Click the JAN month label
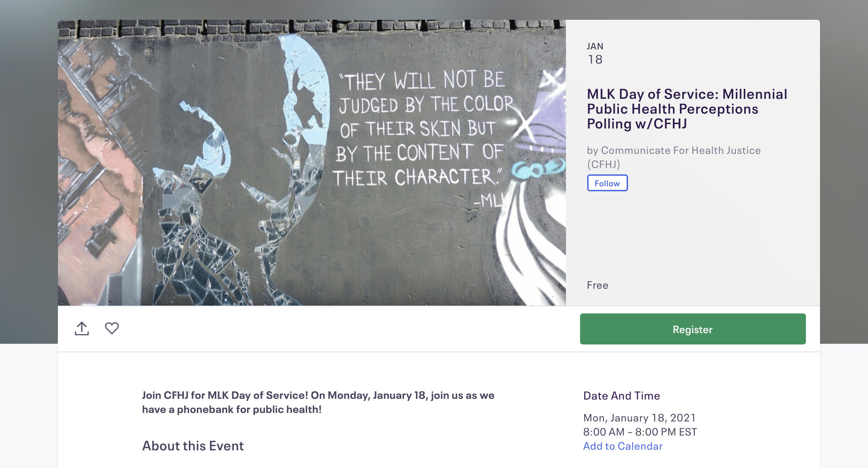This screenshot has height=468, width=868. click(595, 46)
